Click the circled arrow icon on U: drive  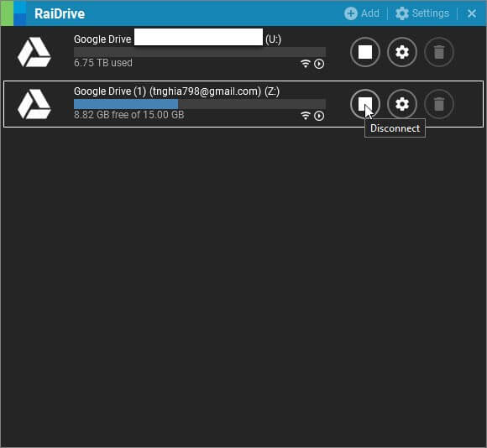pos(319,64)
